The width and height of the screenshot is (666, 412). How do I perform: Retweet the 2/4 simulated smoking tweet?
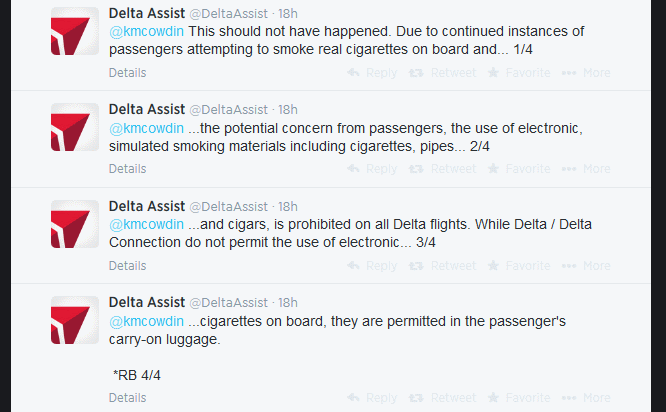(443, 169)
